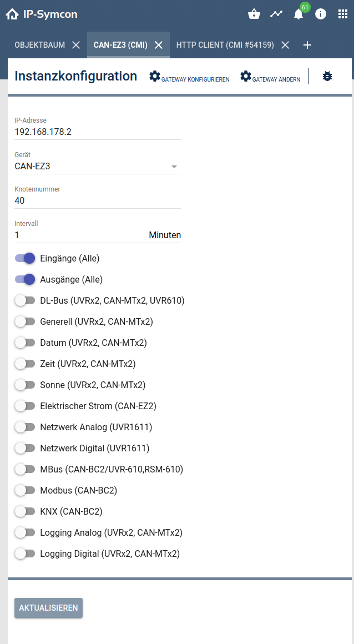
Task: Click Gateway ändern button
Action: click(x=270, y=77)
